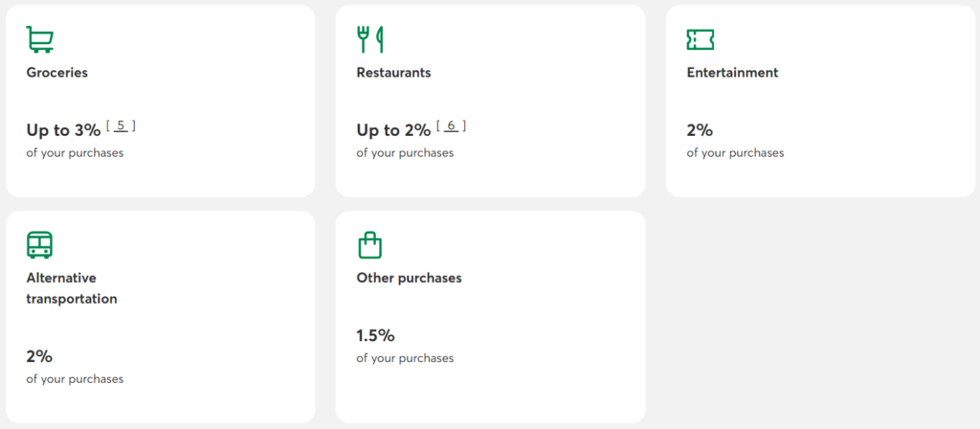Click "of your purchases" under Groceries
Screen dimensions: 980x429
pyautogui.click(x=75, y=153)
